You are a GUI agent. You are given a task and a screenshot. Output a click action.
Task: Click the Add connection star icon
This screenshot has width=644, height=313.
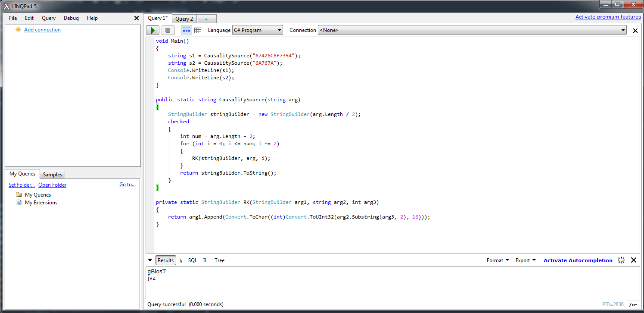pos(18,29)
